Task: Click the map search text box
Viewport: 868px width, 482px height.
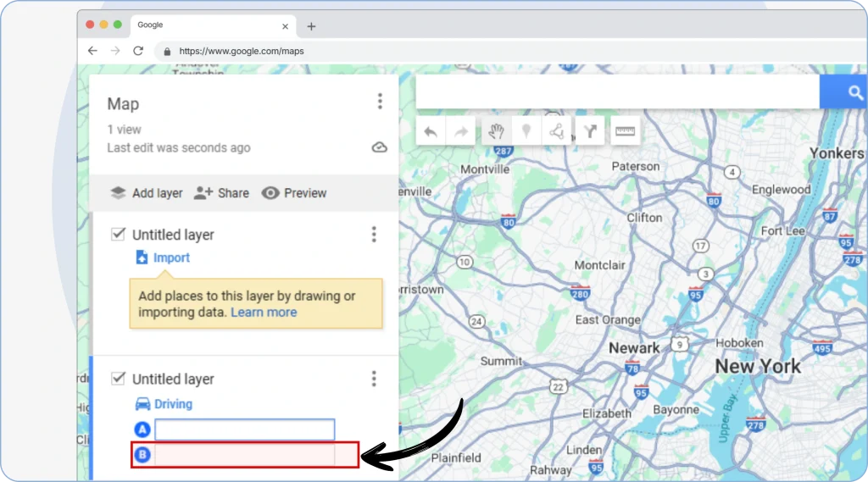Action: tap(617, 92)
